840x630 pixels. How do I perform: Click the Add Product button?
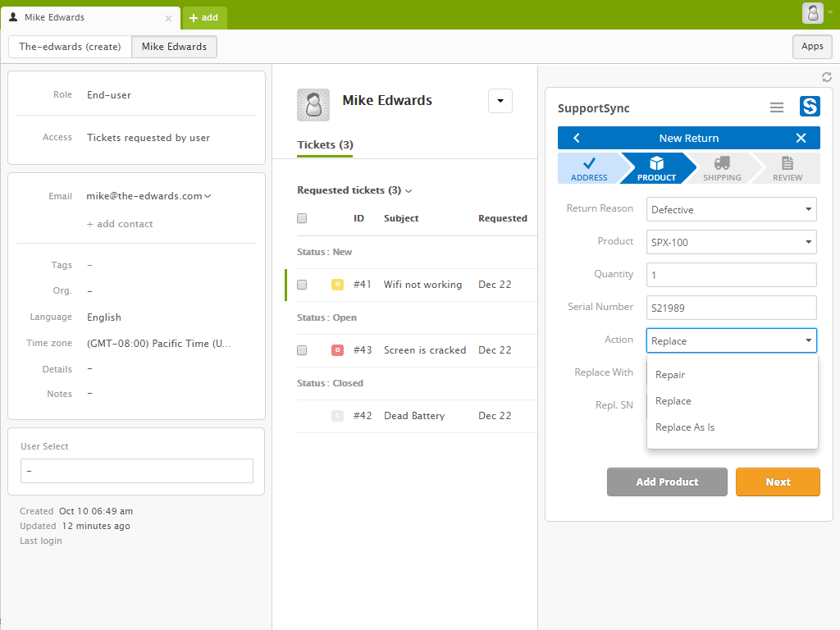pyautogui.click(x=667, y=482)
